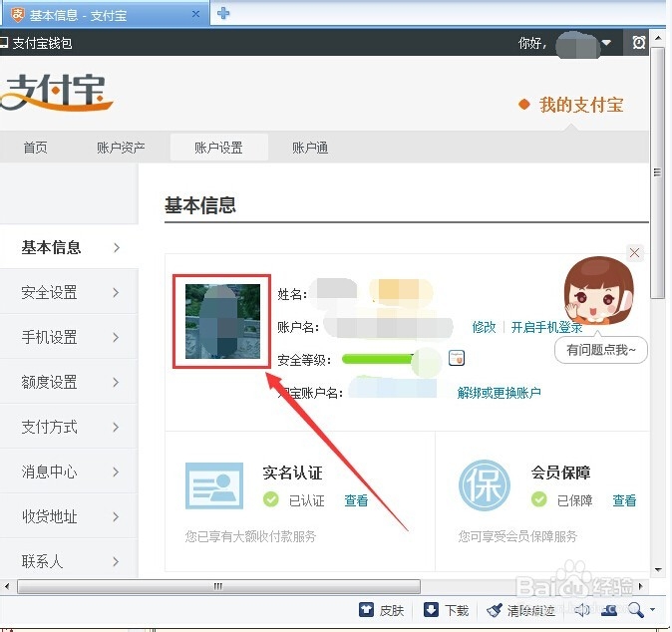Click chevron next to 手机设置
Screen dimensions: 672x632
(x=116, y=337)
